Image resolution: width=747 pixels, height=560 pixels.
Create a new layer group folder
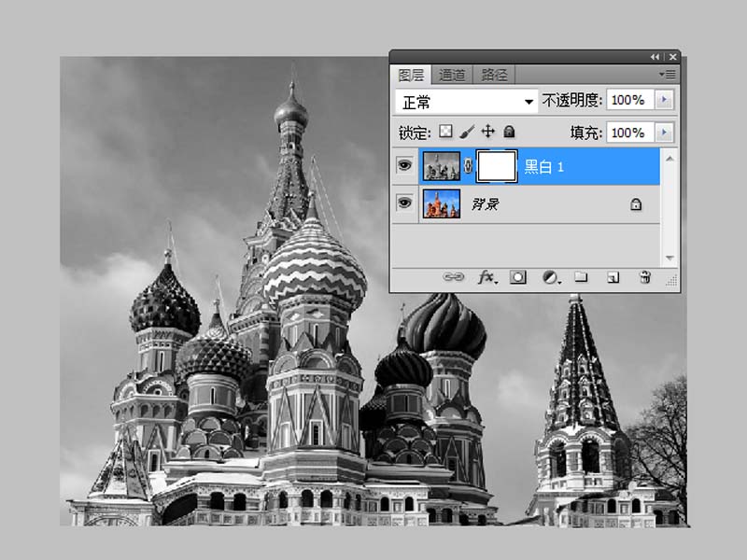(580, 277)
